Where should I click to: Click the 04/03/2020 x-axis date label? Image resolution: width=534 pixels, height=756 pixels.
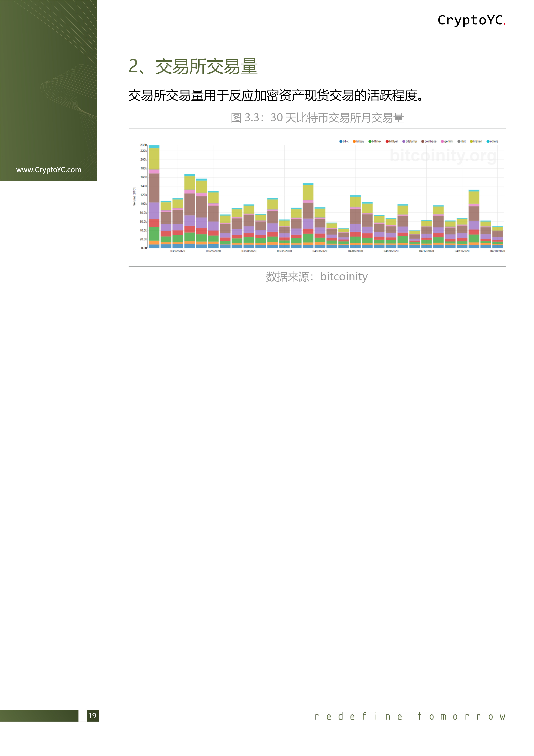(x=320, y=251)
